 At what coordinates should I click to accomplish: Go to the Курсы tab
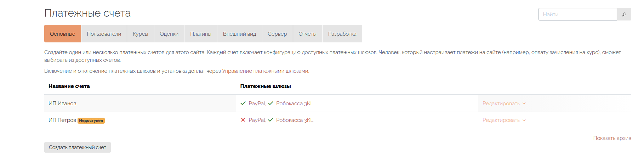(140, 34)
